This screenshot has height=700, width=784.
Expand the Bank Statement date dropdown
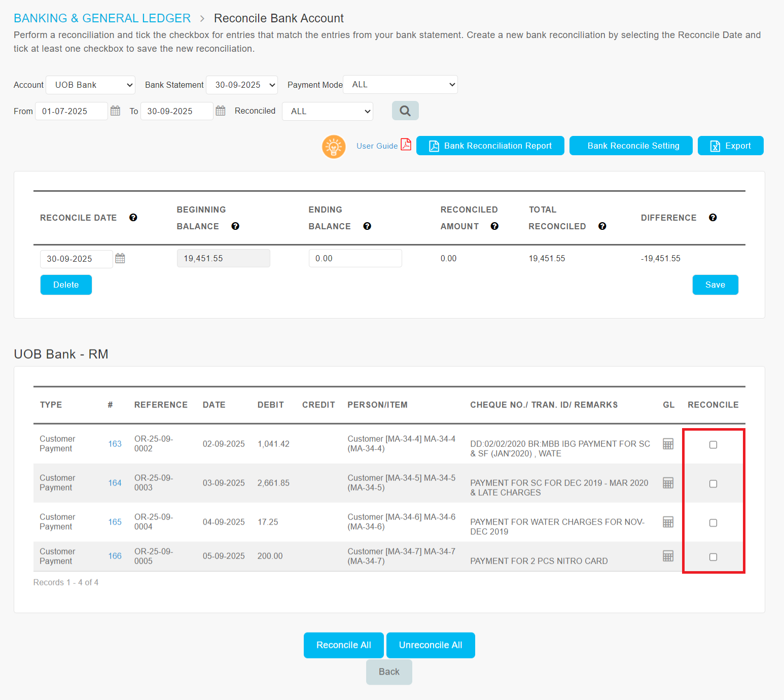coord(242,85)
